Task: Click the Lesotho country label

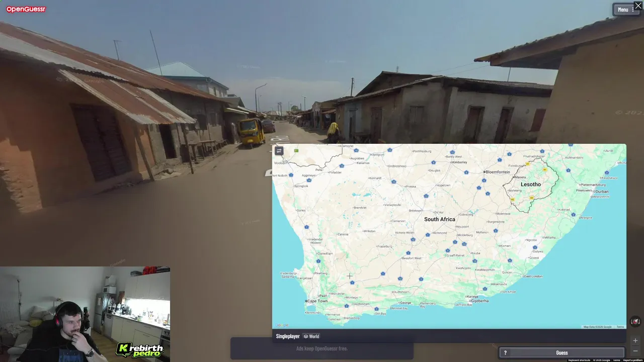Action: [x=530, y=185]
